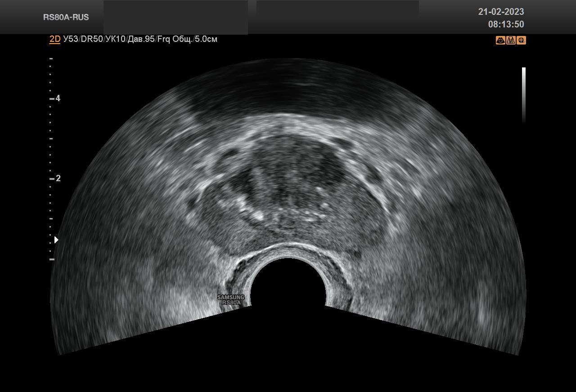Click the Дав.95 power value

click(x=141, y=39)
